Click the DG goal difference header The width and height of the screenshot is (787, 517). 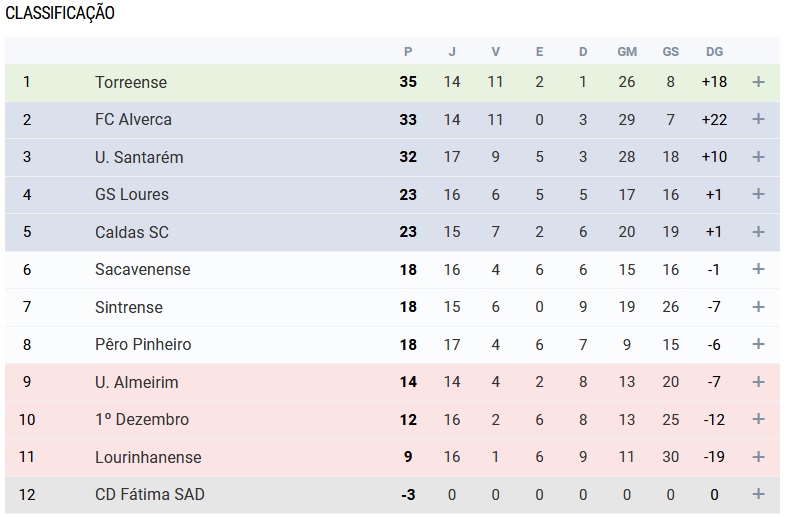[714, 52]
